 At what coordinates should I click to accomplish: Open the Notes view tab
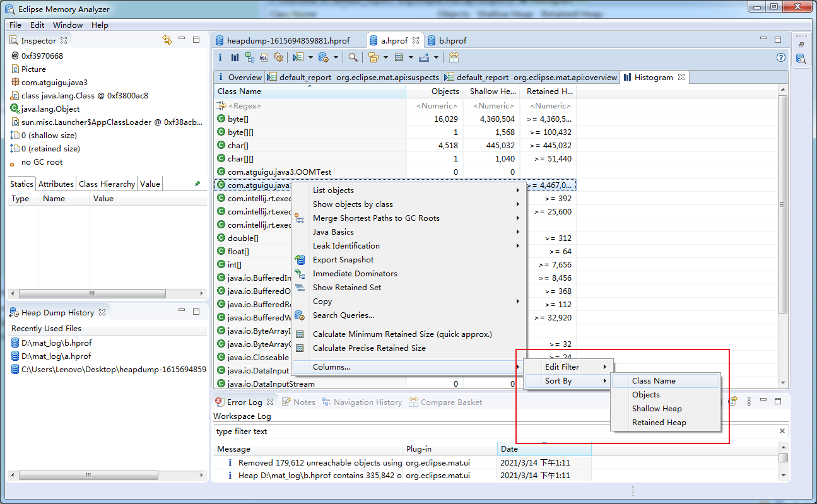pyautogui.click(x=298, y=402)
